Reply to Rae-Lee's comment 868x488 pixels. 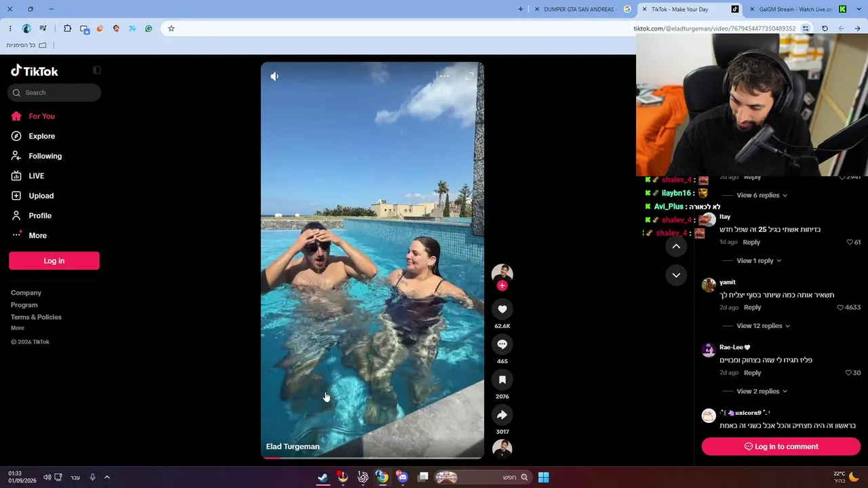tap(752, 373)
